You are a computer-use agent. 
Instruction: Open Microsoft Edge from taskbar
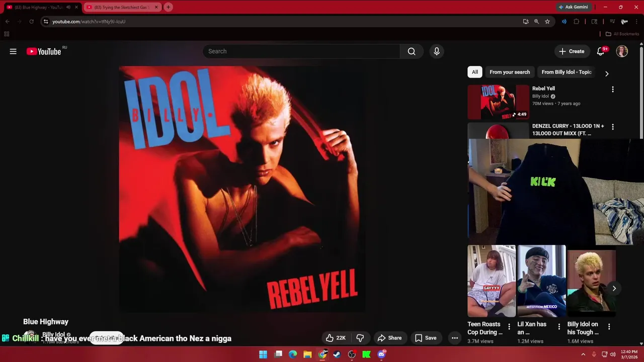point(293,354)
